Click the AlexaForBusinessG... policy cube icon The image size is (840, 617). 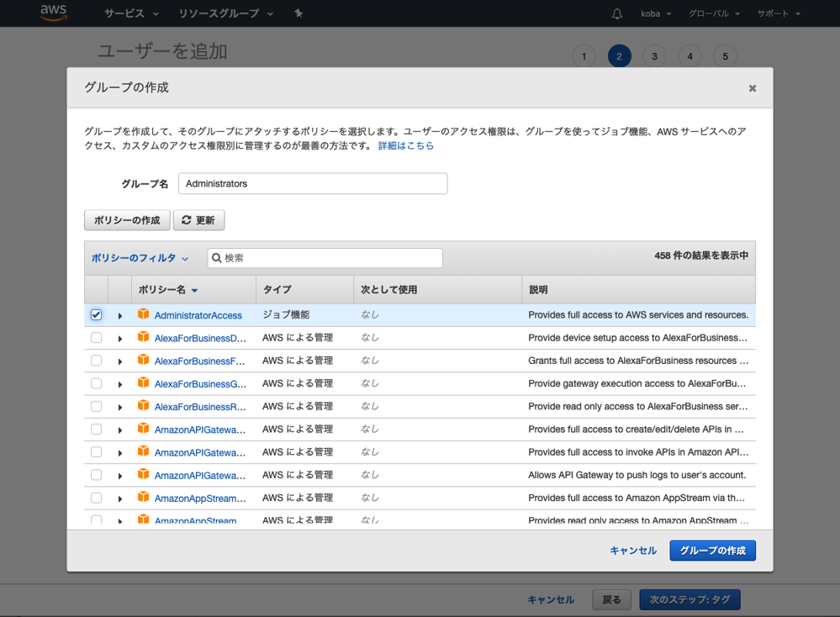tap(143, 382)
